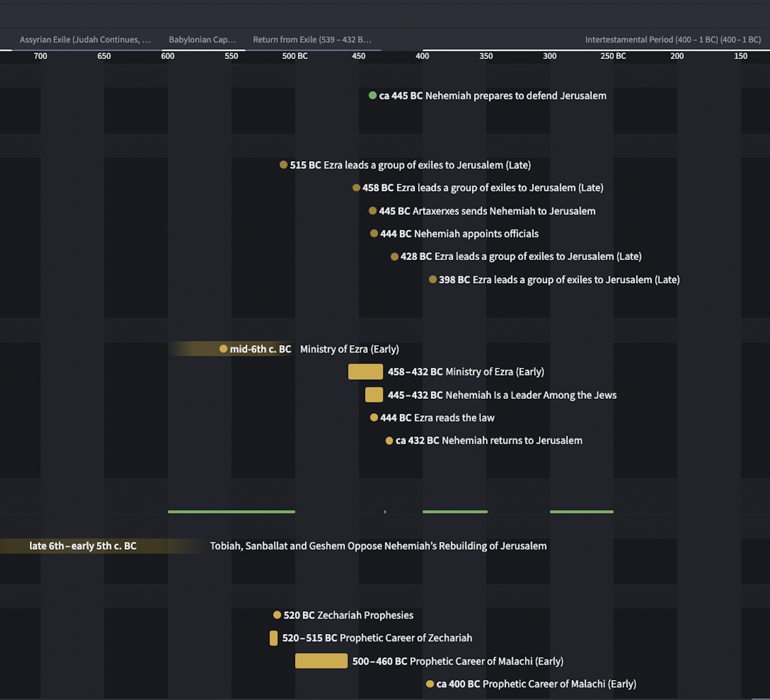Click the 398 BC Ezra exiles event dot
This screenshot has height=700, width=770.
pyautogui.click(x=432, y=280)
